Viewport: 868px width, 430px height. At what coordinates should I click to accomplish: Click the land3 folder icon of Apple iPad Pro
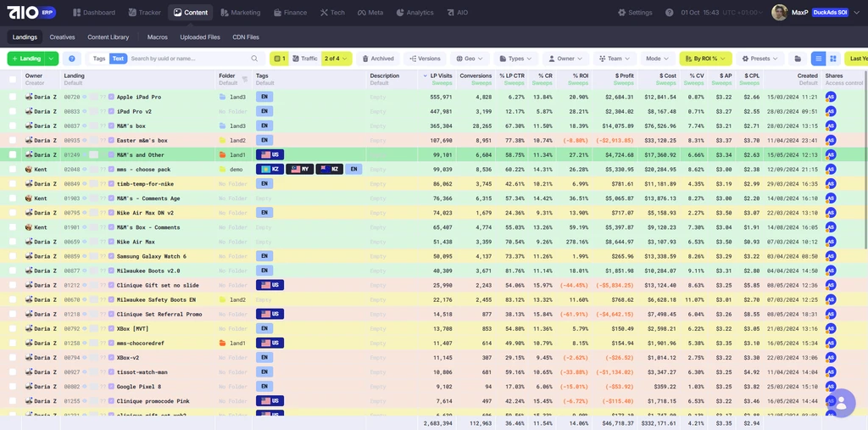223,97
